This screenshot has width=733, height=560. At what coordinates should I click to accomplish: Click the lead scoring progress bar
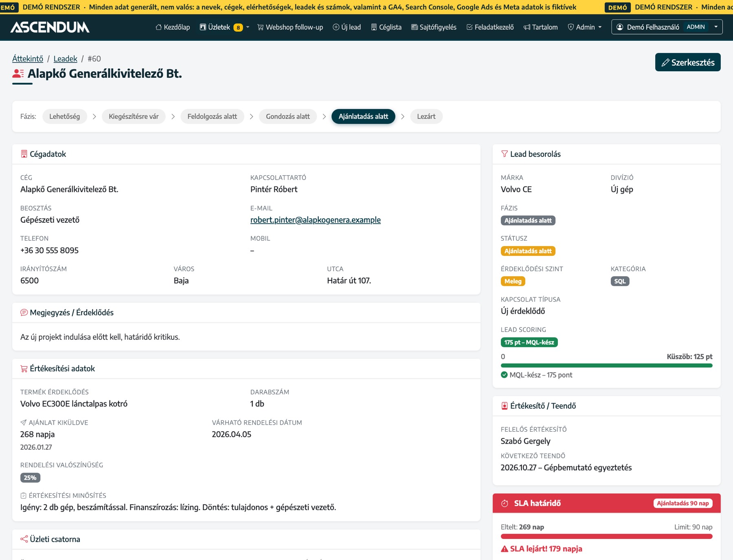coord(607,366)
